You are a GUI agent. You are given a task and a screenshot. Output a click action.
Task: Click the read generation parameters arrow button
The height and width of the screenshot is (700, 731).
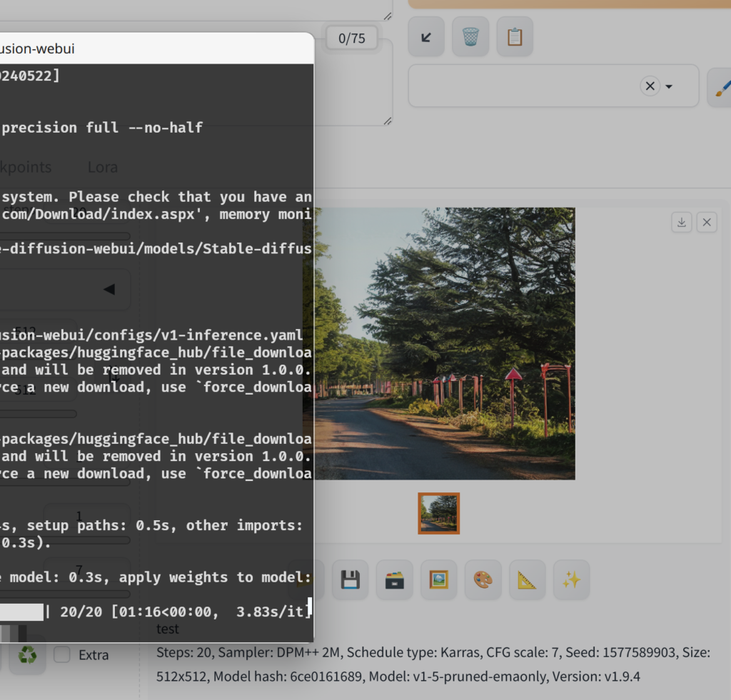425,37
